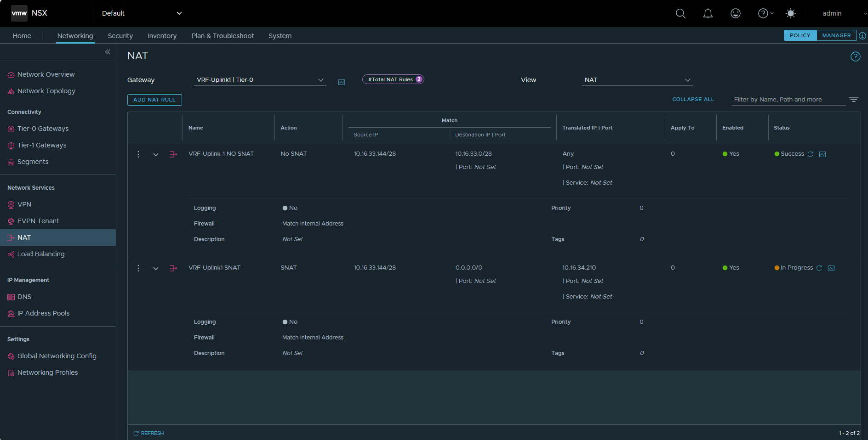This screenshot has height=440, width=868.
Task: Collapse the VRF-Uplink1 SNAT row
Action: [x=156, y=269]
